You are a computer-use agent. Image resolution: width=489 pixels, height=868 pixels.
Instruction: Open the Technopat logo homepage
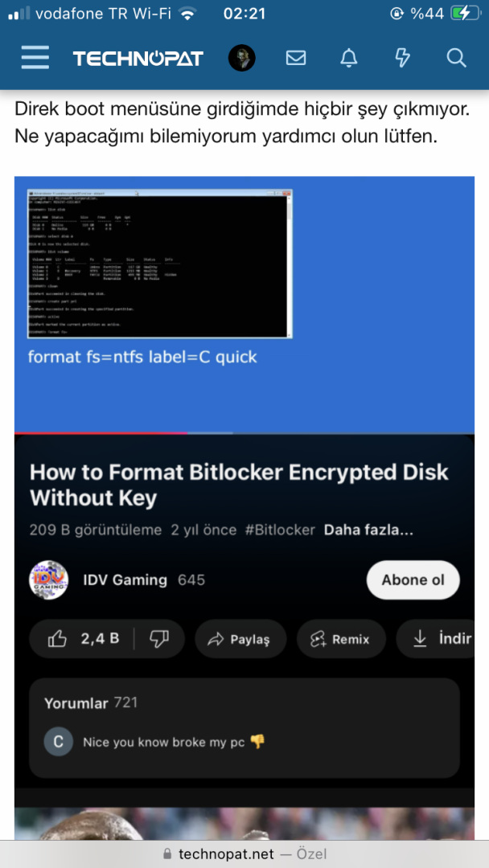coord(138,58)
